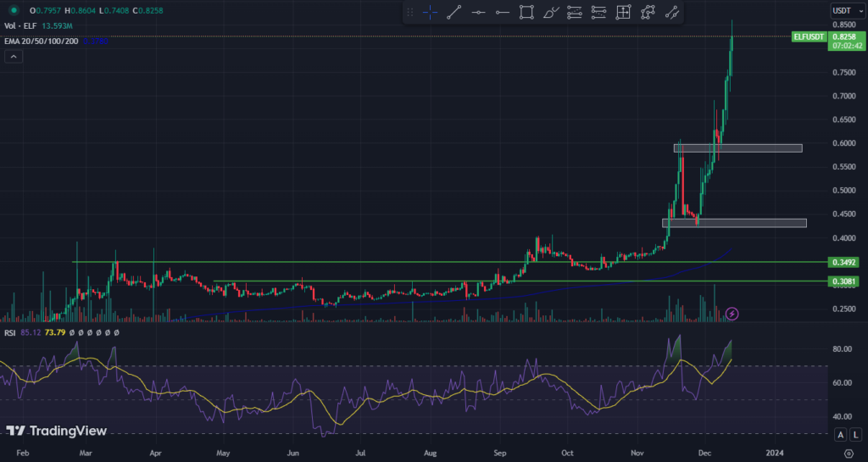Click the Feb time axis label
The width and height of the screenshot is (868, 462).
click(23, 454)
